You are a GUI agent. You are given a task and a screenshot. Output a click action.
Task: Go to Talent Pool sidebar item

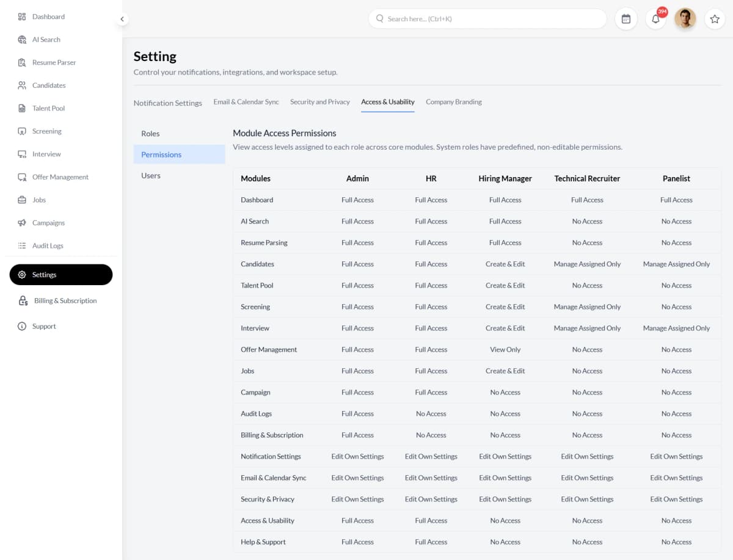click(48, 108)
